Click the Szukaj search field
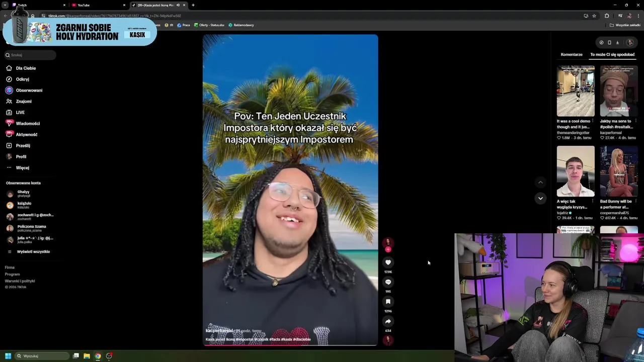Screen dimensions: 644x362 [30, 55]
